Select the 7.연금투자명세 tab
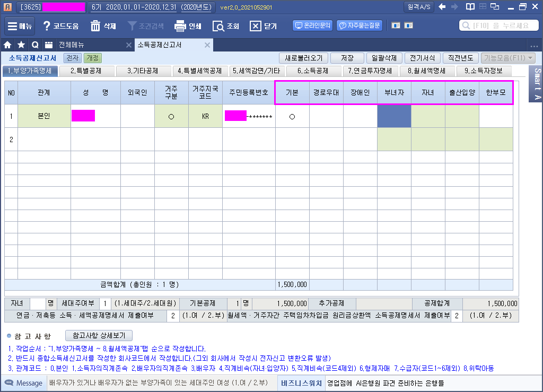The width and height of the screenshot is (543, 392). click(370, 71)
